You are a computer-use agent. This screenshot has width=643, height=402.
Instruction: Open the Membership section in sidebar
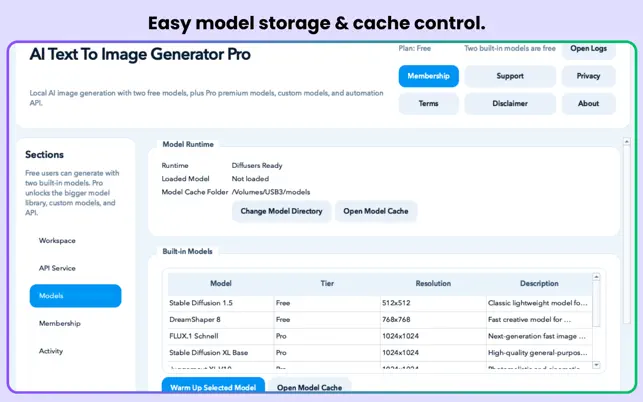(75, 323)
